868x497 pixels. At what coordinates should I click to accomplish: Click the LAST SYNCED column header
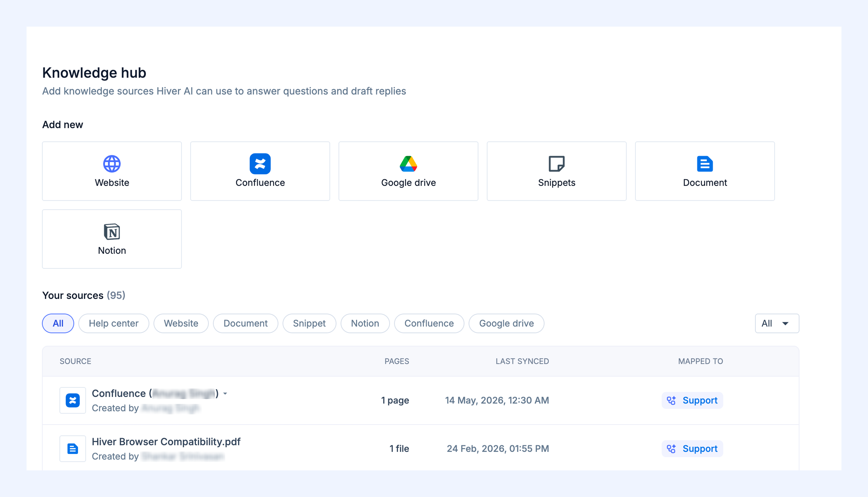coord(522,361)
